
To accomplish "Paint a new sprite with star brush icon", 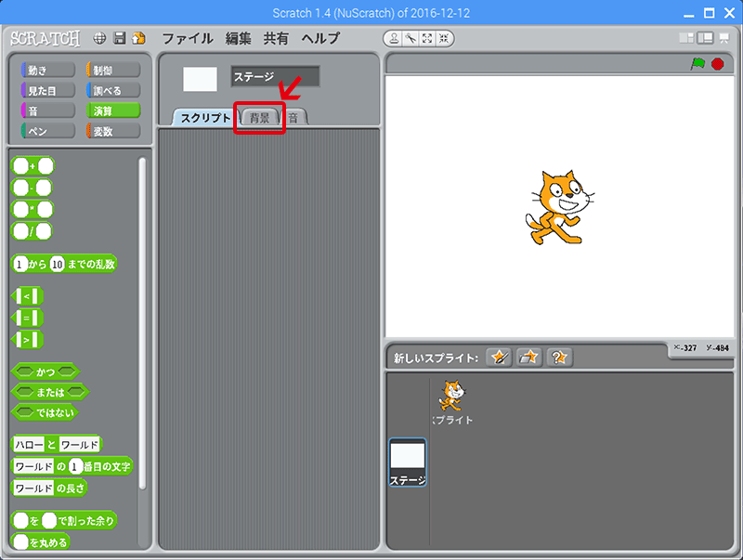I will [x=500, y=358].
